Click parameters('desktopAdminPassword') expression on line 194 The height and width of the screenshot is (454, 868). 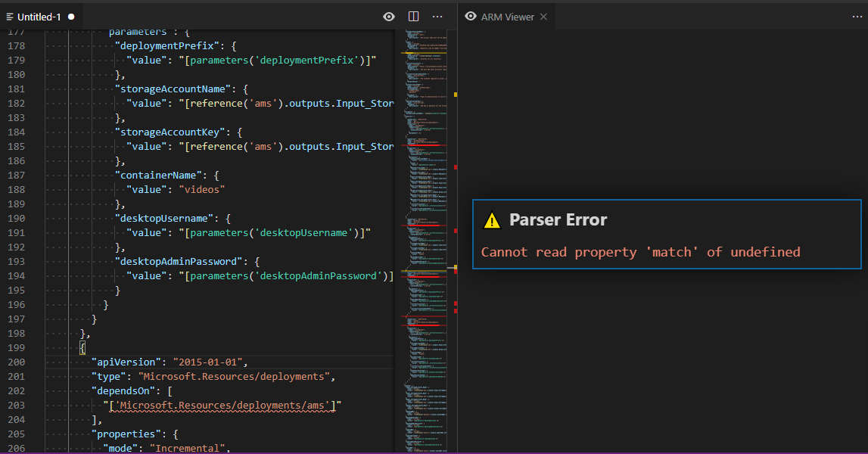[289, 276]
